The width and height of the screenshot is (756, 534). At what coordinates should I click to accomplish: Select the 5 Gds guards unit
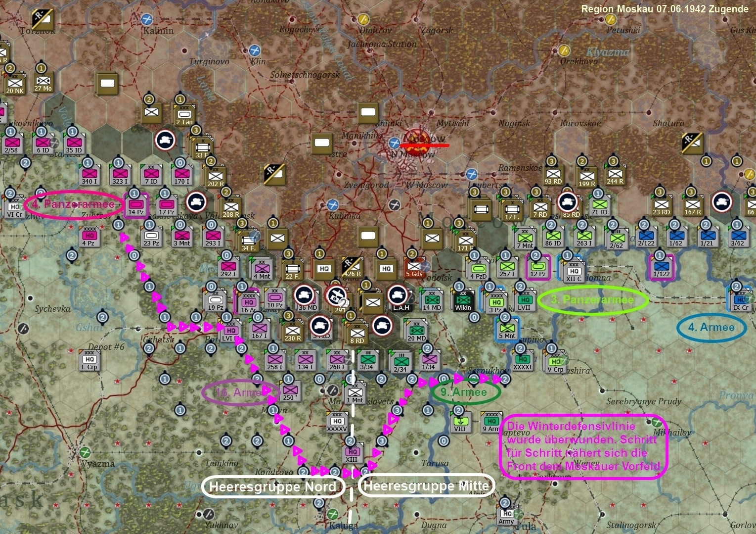(414, 267)
